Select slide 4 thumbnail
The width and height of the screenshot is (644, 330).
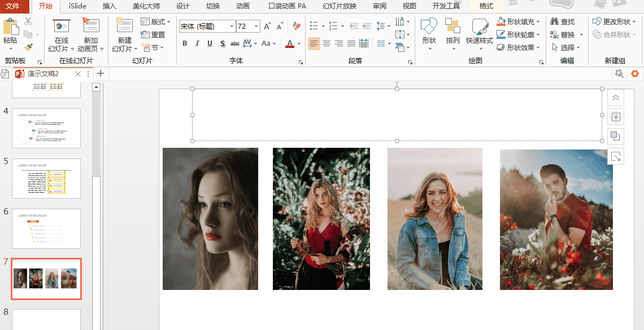coord(46,128)
